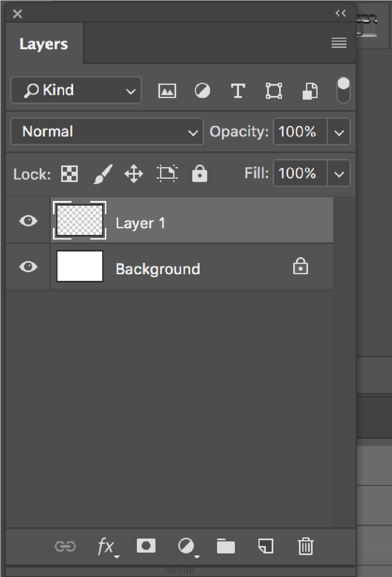392x577 pixels.
Task: Delete layer using the trash icon
Action: tap(306, 546)
